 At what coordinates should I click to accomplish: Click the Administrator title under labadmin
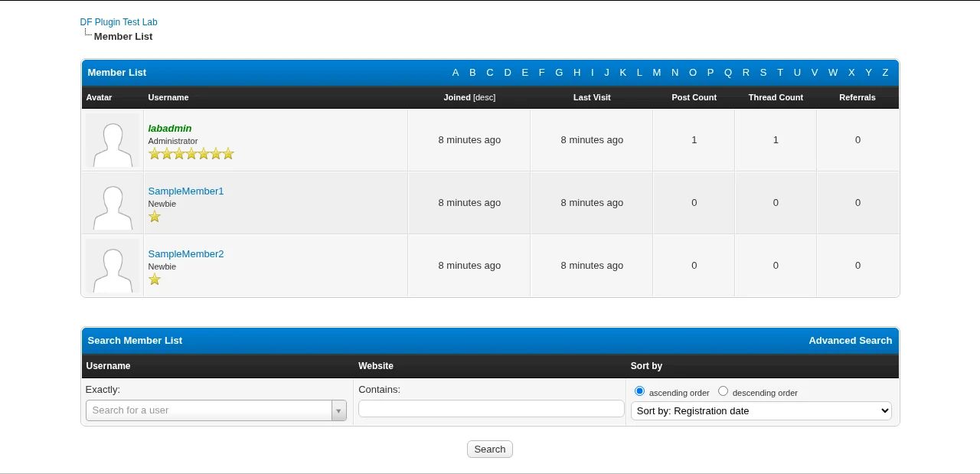pyautogui.click(x=173, y=141)
